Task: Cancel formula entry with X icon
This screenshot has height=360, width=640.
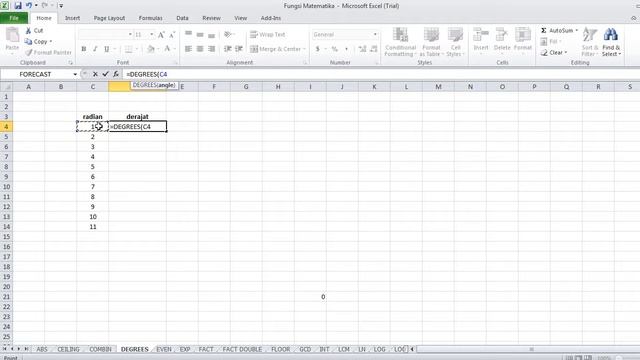Action: (95, 74)
